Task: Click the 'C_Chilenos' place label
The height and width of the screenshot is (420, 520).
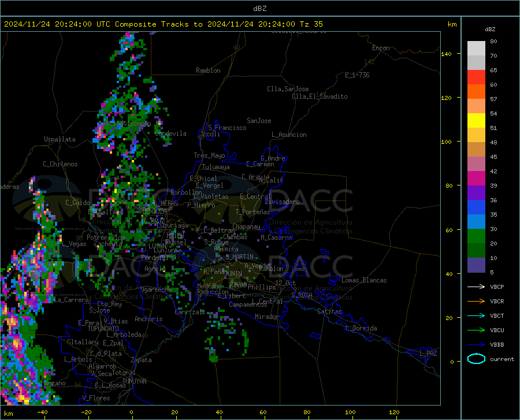Action: coord(60,164)
